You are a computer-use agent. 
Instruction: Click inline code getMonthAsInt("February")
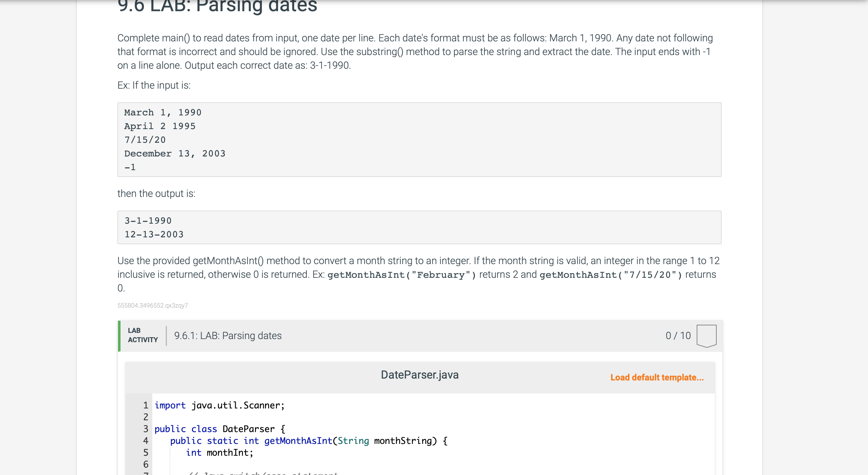click(402, 275)
